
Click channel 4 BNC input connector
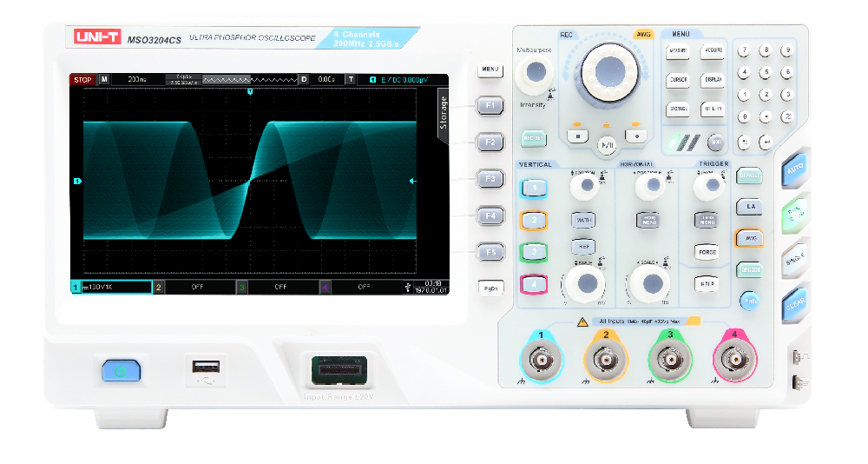(734, 361)
